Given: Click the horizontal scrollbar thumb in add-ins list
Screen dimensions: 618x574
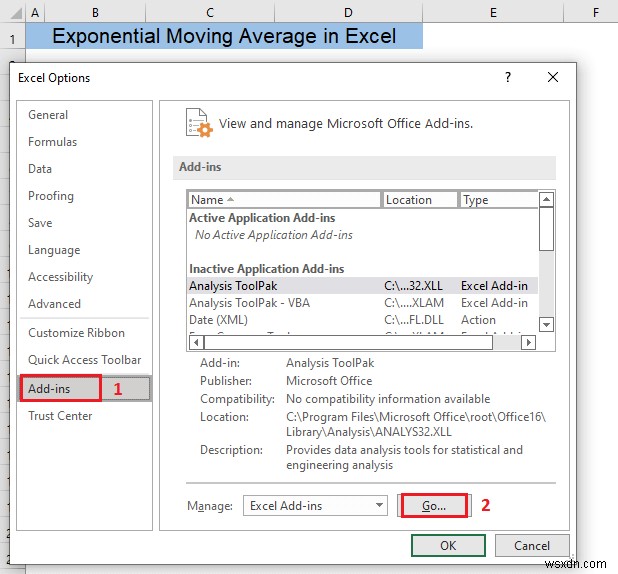Looking at the screenshot, I should [x=348, y=342].
